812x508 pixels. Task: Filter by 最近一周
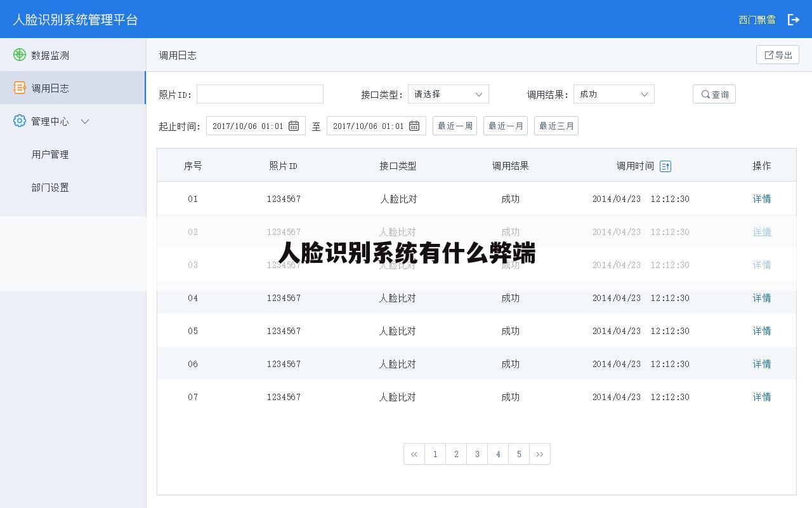455,126
